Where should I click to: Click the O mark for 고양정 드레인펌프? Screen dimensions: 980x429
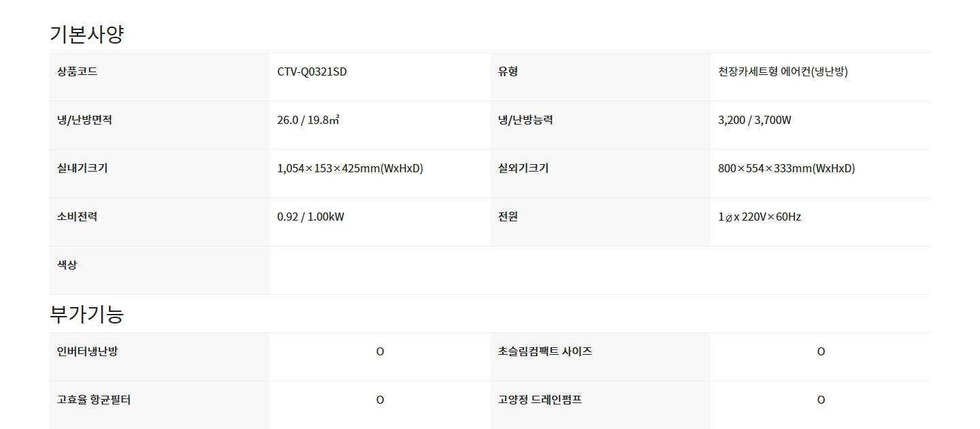click(821, 400)
